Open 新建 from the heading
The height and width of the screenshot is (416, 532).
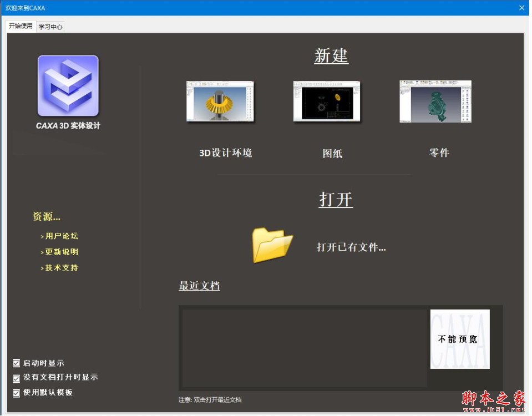[331, 55]
